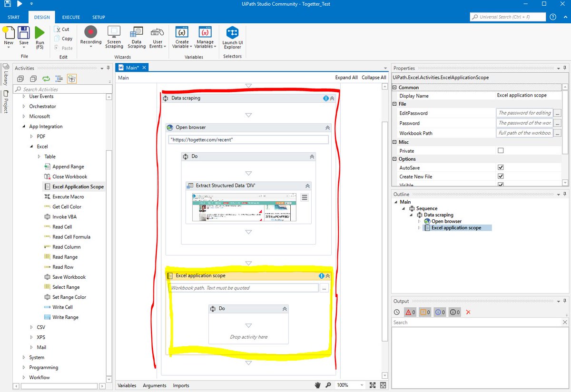The height and width of the screenshot is (392, 571).
Task: Click the fit to screen icon
Action: (373, 385)
